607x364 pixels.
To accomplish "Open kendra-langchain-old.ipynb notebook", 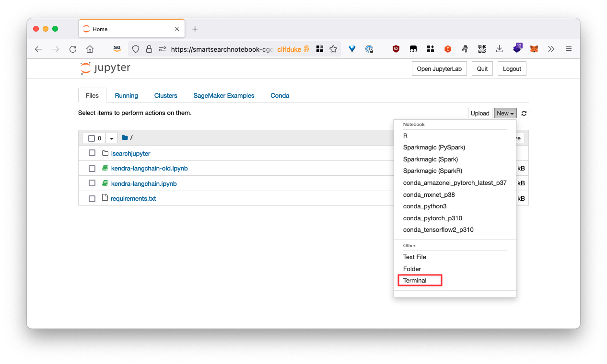I will click(x=150, y=169).
